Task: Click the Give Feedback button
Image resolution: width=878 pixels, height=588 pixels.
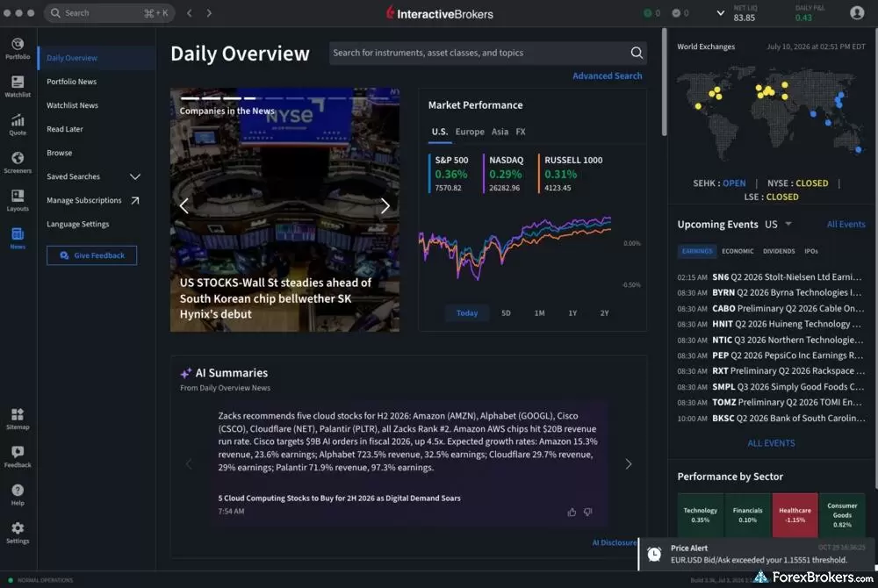Action: tap(92, 255)
